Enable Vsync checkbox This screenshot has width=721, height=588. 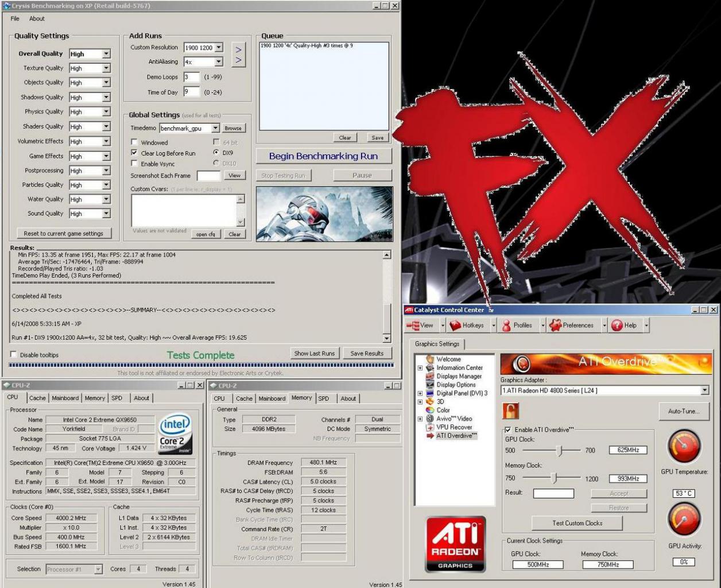click(x=134, y=164)
